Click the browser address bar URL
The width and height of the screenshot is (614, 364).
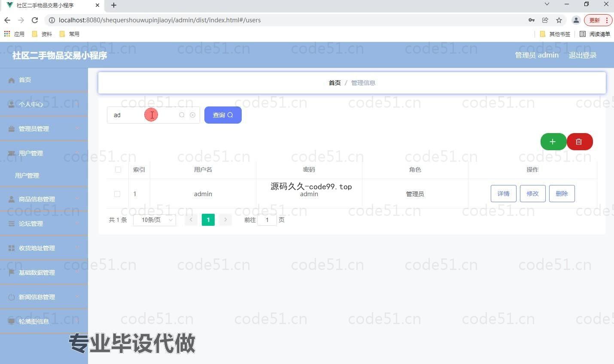160,20
